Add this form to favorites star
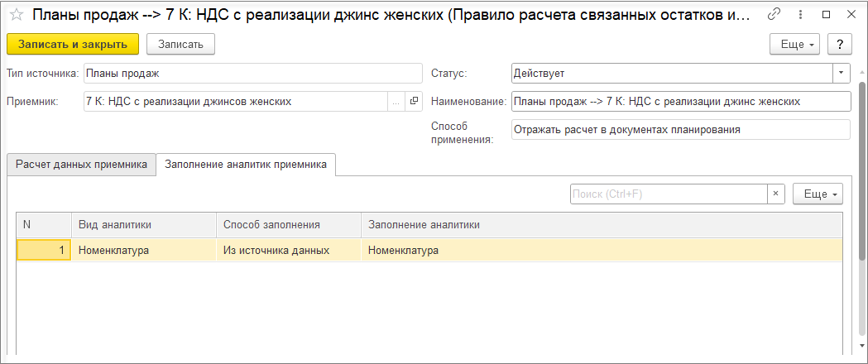 coord(16,16)
